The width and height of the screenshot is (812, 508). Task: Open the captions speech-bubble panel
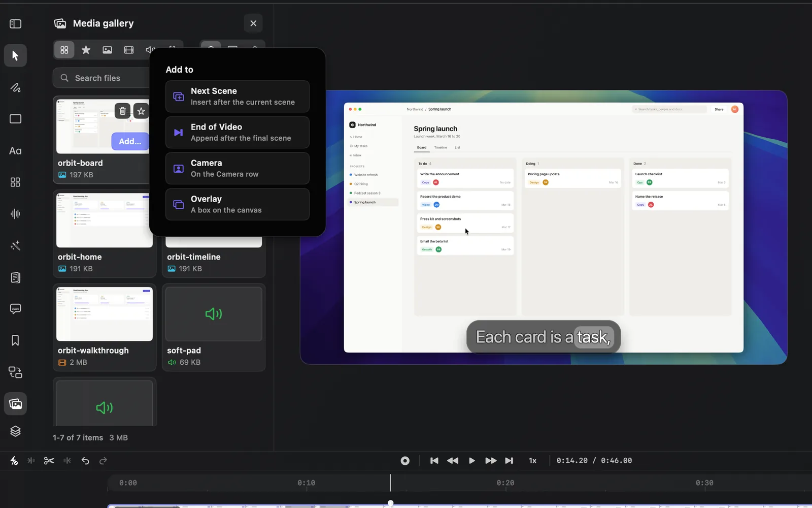click(x=15, y=309)
